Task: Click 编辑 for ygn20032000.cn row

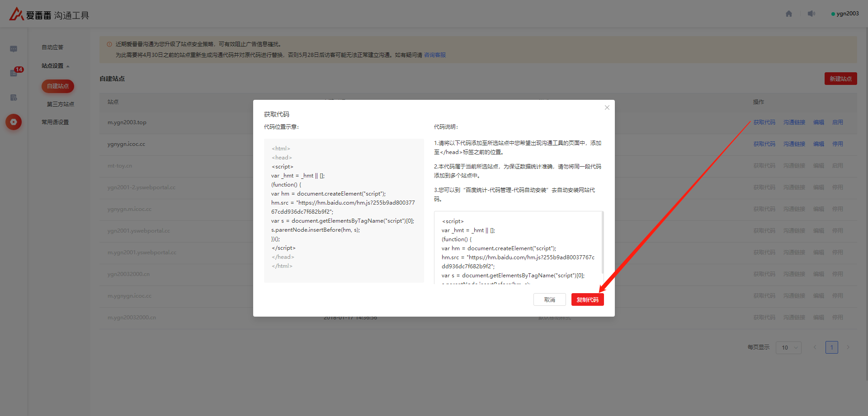Action: pos(819,274)
